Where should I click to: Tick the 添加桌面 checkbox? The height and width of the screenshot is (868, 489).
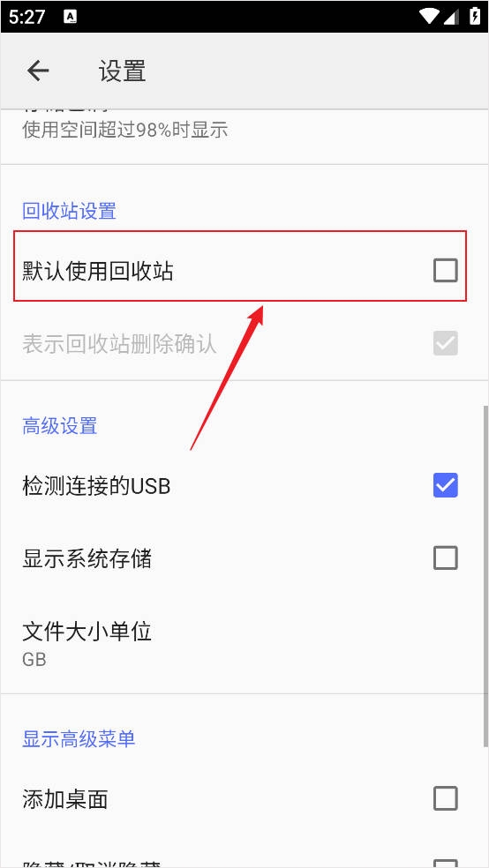(445, 799)
